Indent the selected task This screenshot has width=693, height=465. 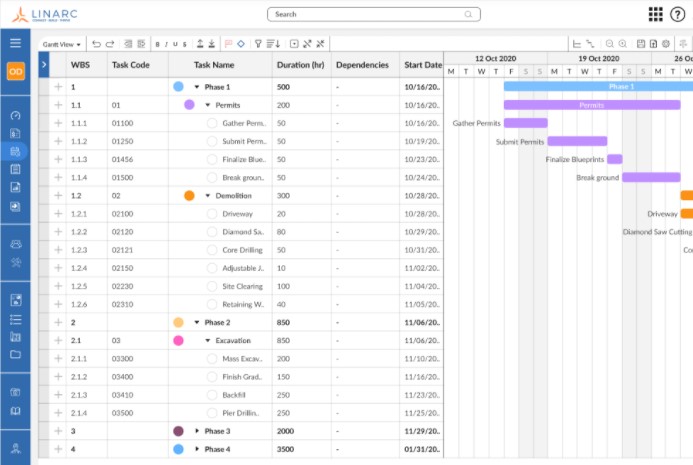coord(141,44)
